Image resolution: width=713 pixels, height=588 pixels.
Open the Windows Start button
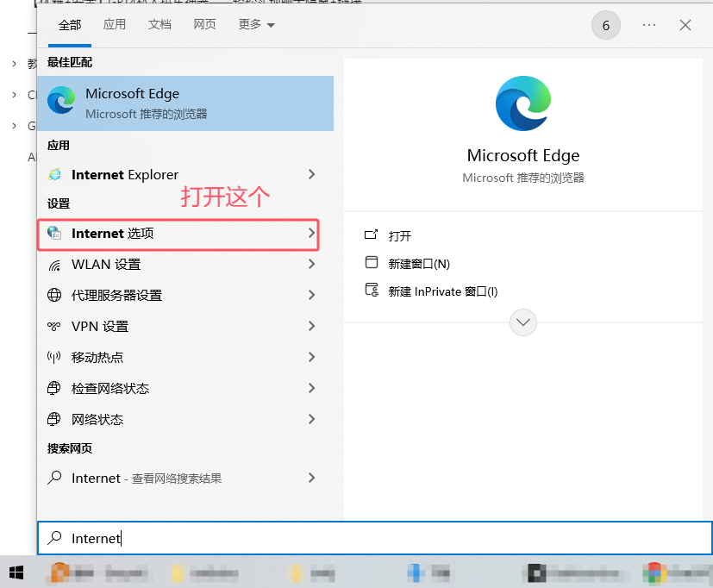16,572
